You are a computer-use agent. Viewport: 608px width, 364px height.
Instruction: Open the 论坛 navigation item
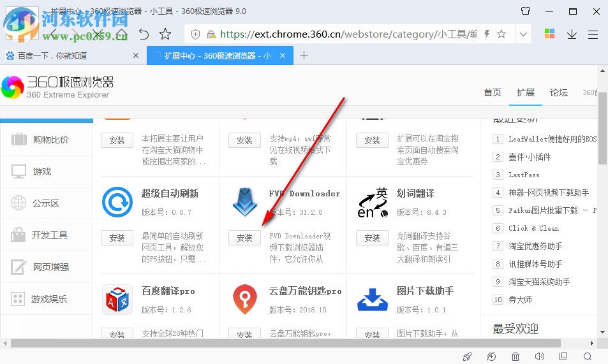coord(558,92)
